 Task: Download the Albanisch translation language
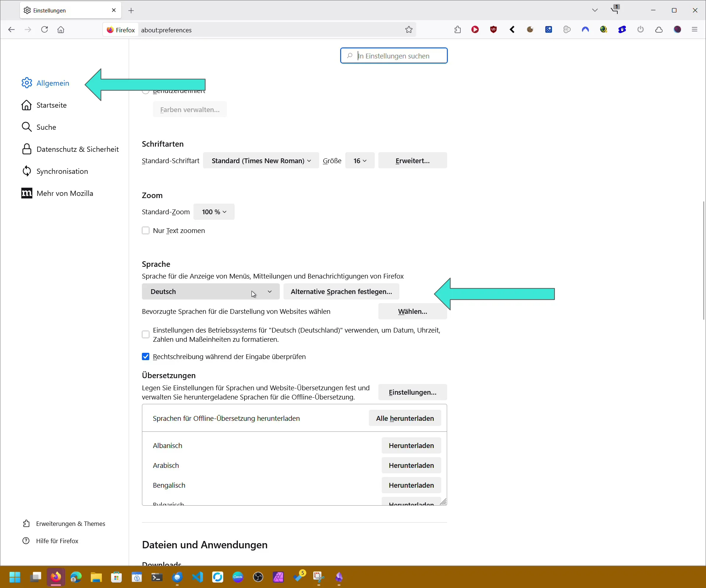click(411, 445)
